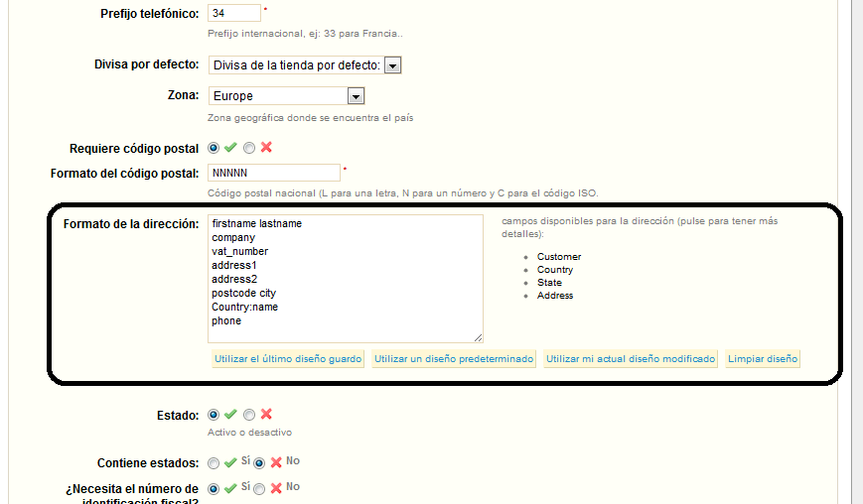Click inside the Formato de la dirección textarea
The width and height of the screenshot is (863, 504).
[x=345, y=280]
